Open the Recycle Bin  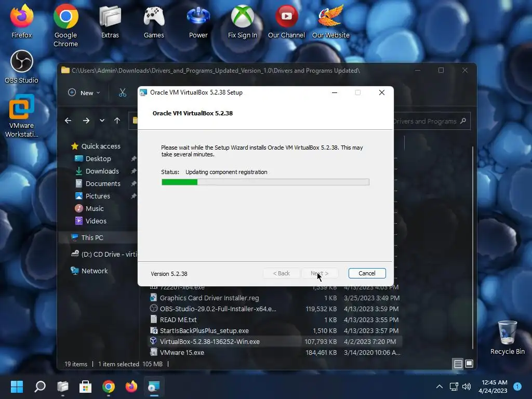coord(507,338)
